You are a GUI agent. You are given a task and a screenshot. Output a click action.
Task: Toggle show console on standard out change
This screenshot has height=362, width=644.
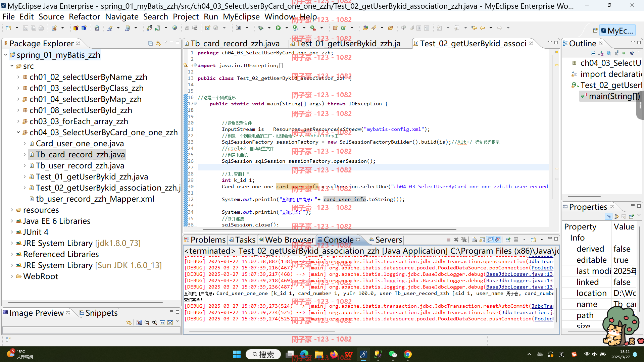(x=490, y=240)
